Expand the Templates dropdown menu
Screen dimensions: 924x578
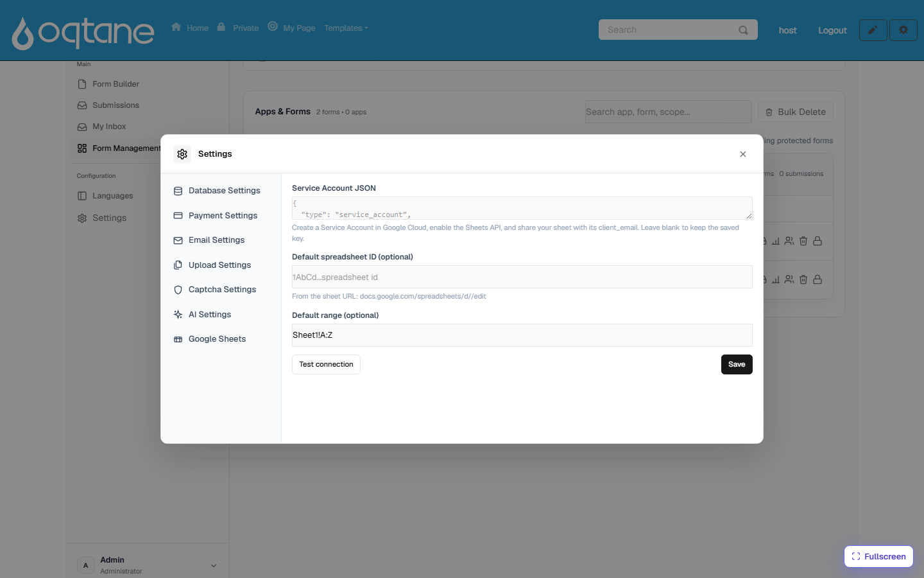tap(346, 28)
